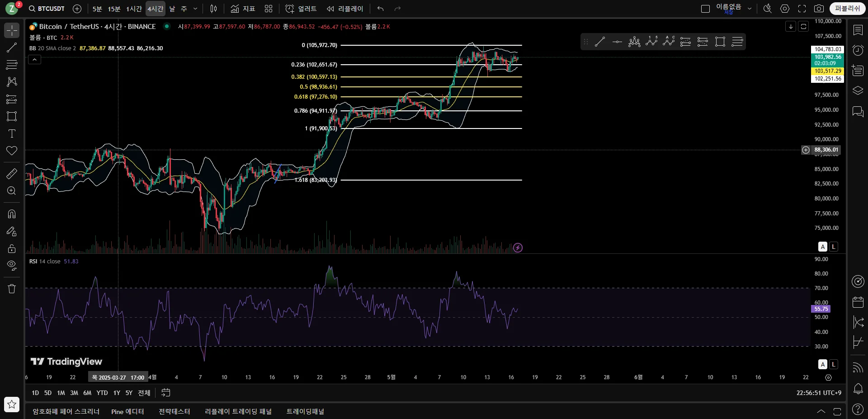Image resolution: width=868 pixels, height=419 pixels.
Task: Redo the last undone chart action
Action: pyautogui.click(x=398, y=9)
